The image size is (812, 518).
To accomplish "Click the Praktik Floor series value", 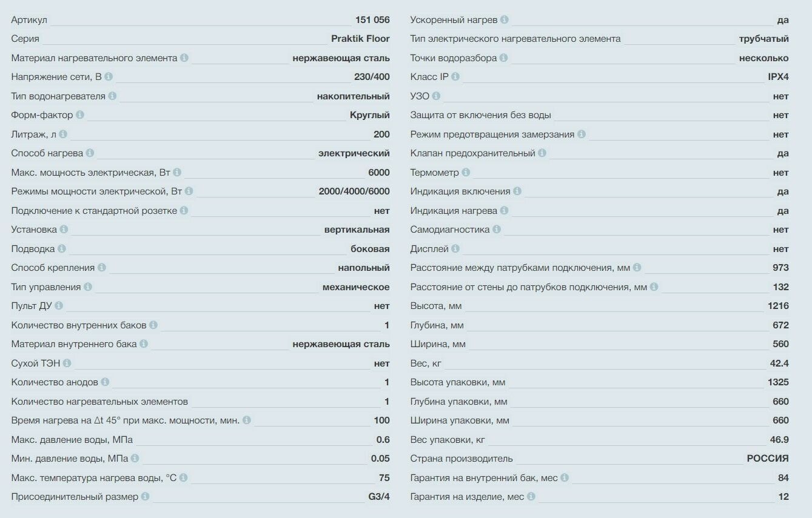I will pos(360,39).
